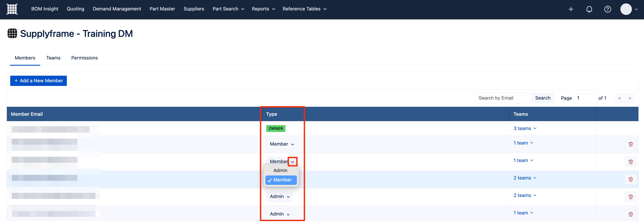Open Suppliers page

point(194,9)
